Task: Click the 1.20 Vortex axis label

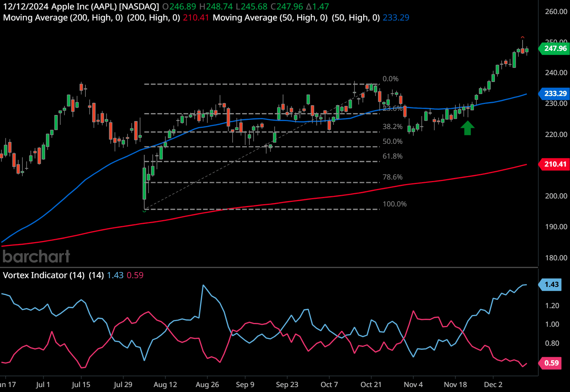Action: click(552, 305)
